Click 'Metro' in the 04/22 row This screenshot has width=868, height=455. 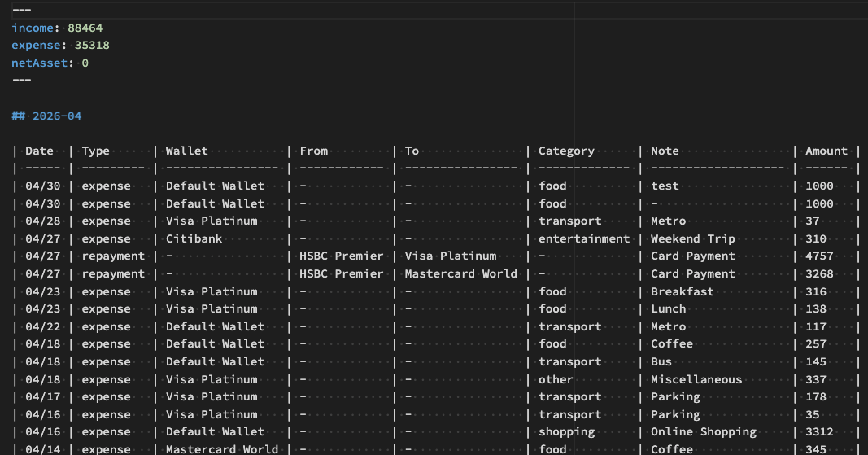point(669,326)
